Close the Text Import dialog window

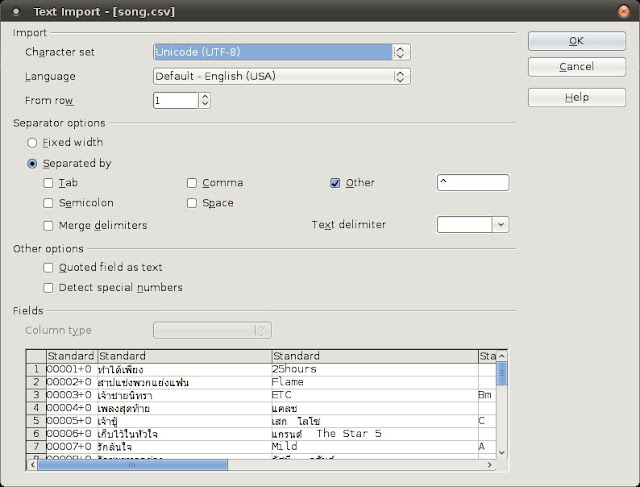(x=624, y=11)
